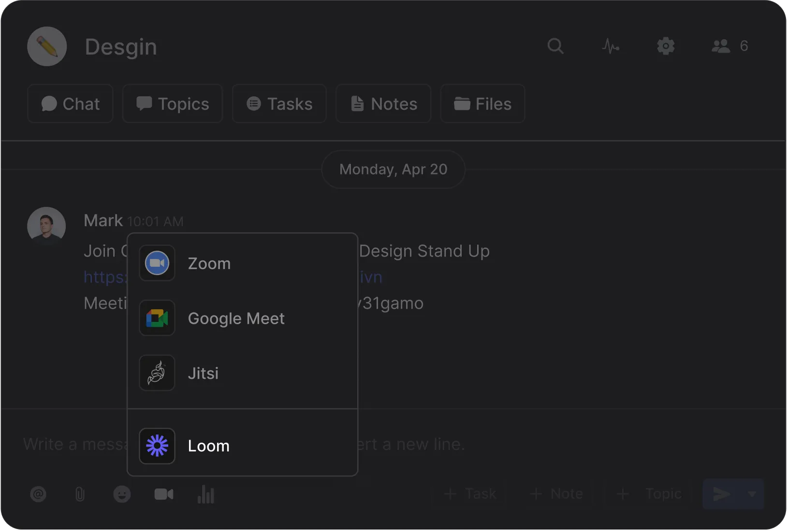The image size is (787, 532).
Task: Open the activity pulse icon
Action: (611, 46)
